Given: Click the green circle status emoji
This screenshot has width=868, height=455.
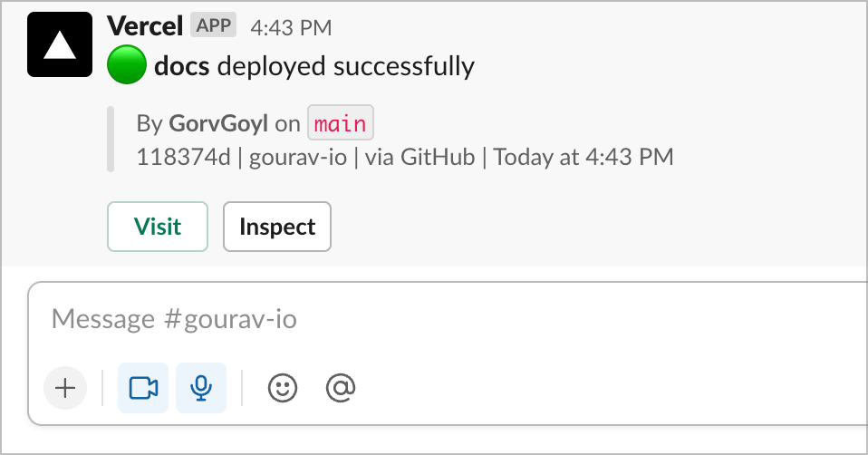Looking at the screenshot, I should pos(127,64).
